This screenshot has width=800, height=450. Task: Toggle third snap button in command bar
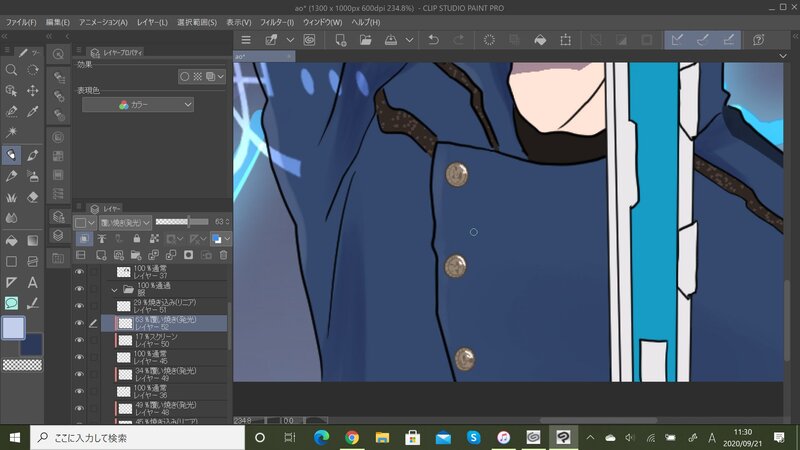click(x=729, y=40)
